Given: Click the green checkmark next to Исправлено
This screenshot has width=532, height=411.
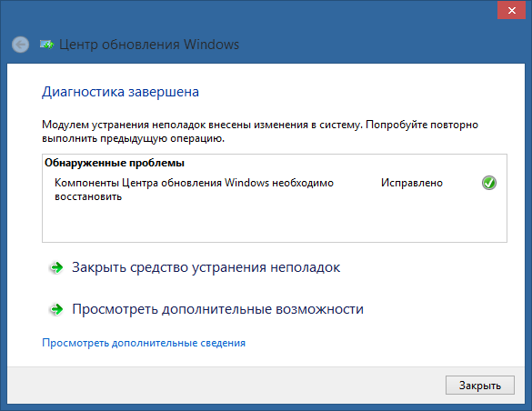Looking at the screenshot, I should (489, 183).
